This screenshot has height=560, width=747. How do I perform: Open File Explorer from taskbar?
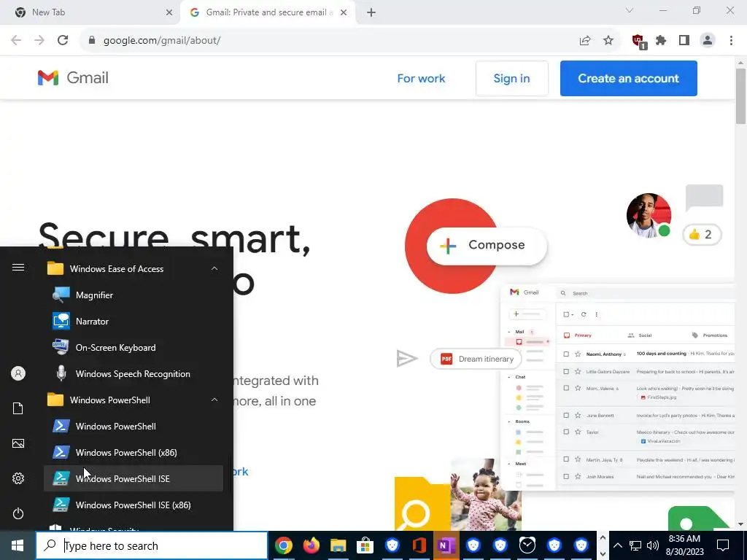click(x=338, y=545)
